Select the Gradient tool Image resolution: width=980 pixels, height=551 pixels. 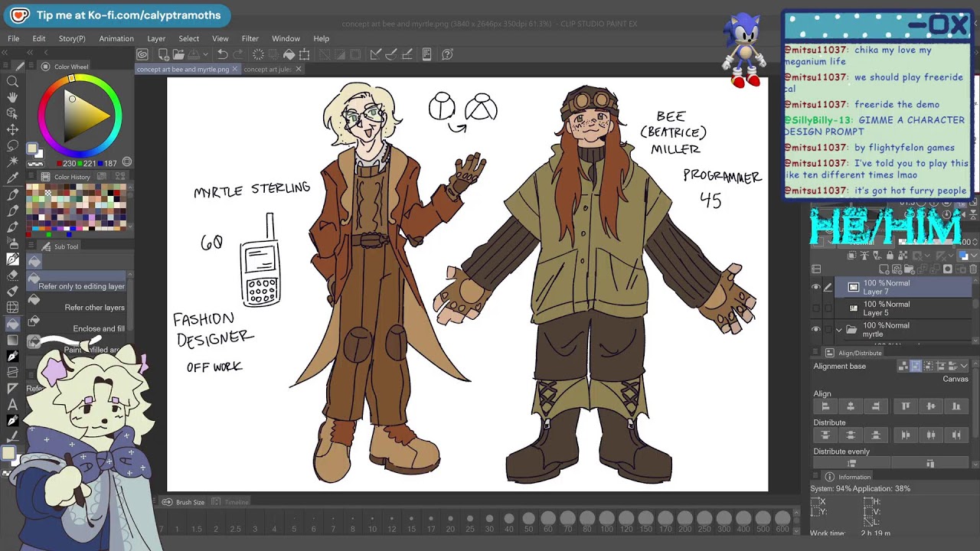12,339
